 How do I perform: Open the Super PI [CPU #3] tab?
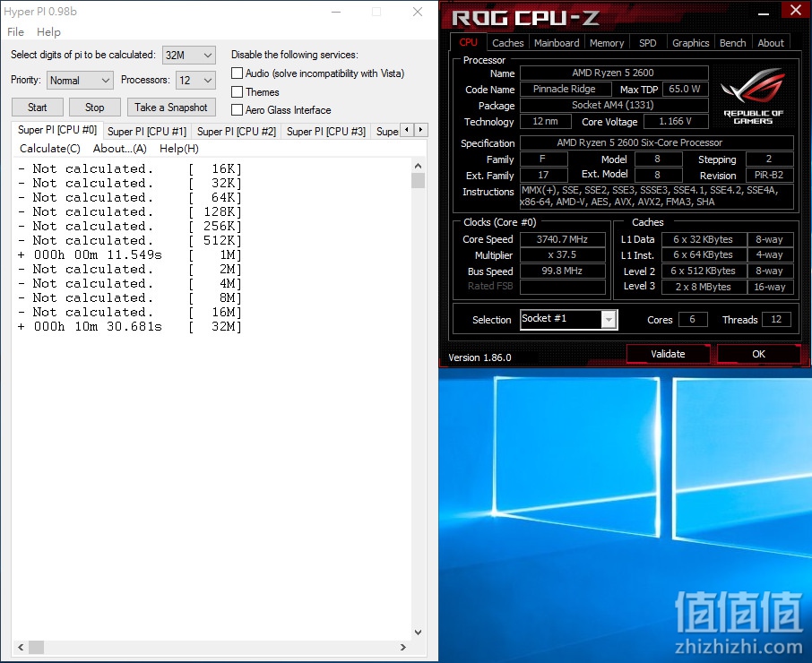pos(326,132)
